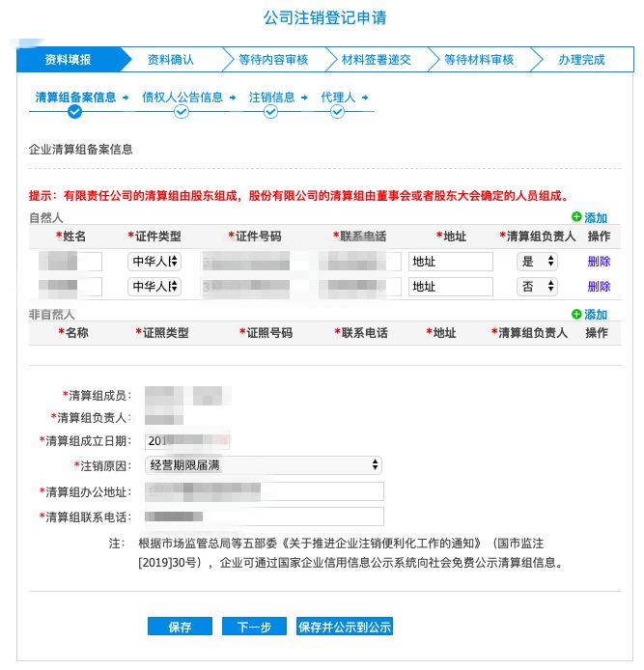
Task: Click 添加 link in 自然人 section
Action: pos(596,217)
